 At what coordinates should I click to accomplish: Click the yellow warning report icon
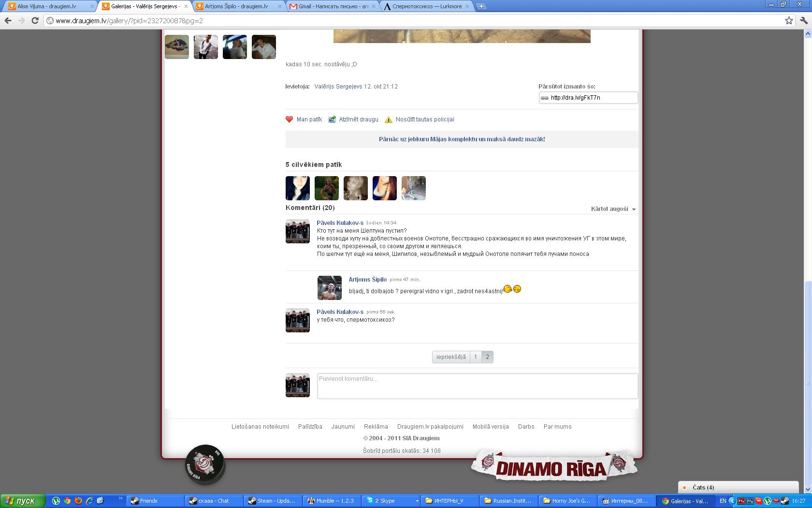389,120
